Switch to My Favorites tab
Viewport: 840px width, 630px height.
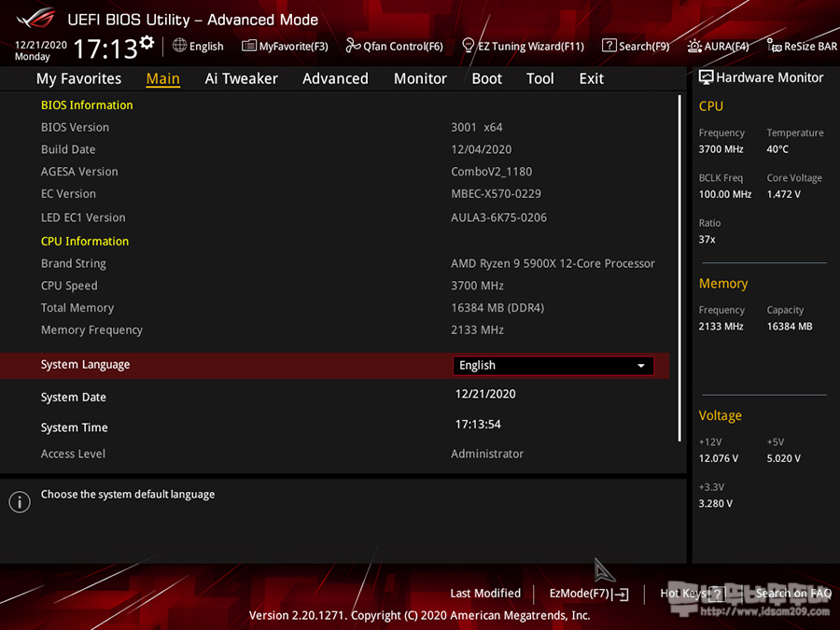click(78, 78)
